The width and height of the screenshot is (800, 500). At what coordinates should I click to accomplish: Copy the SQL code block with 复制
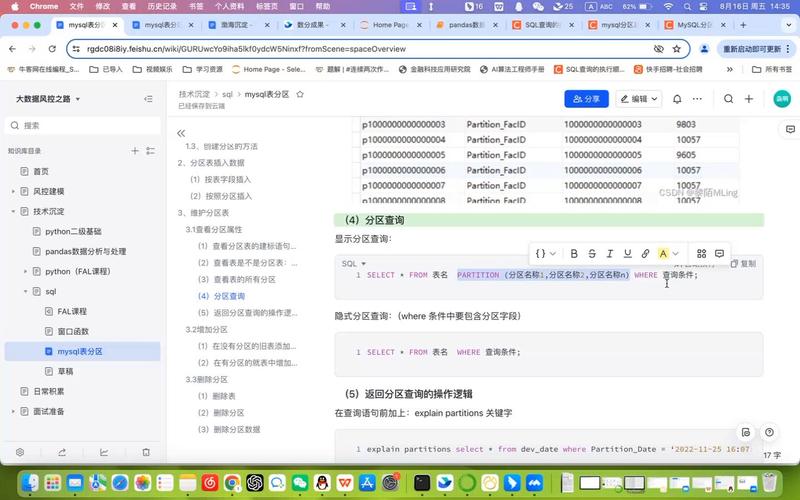coord(743,264)
